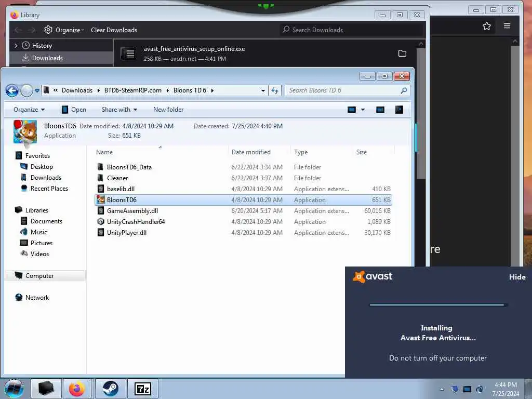
Task: Sort by Date modified column
Action: [251, 152]
